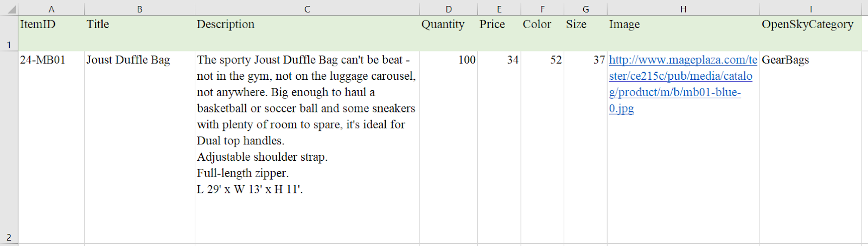Click the Title header cell
Viewport: 868px width, 246px height.
139,34
